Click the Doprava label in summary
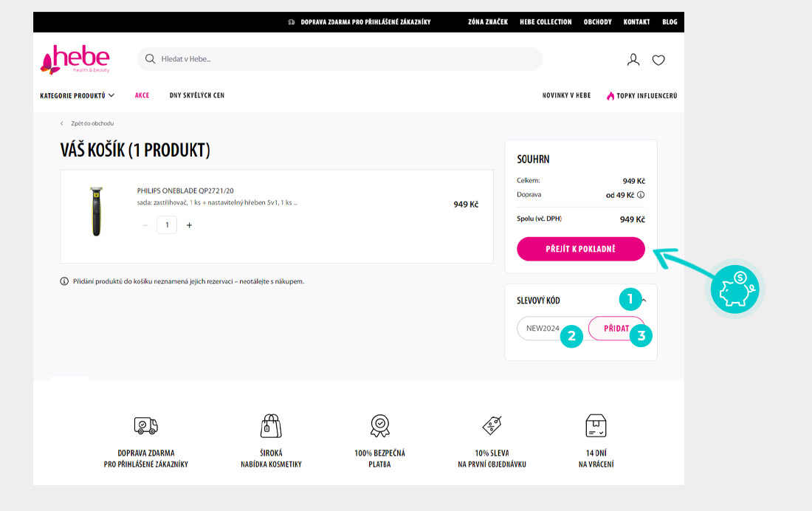The image size is (812, 511). pos(529,195)
